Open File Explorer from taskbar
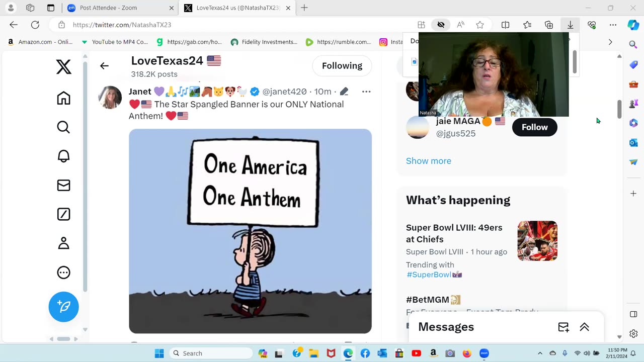Image resolution: width=644 pixels, height=362 pixels. [x=314, y=353]
